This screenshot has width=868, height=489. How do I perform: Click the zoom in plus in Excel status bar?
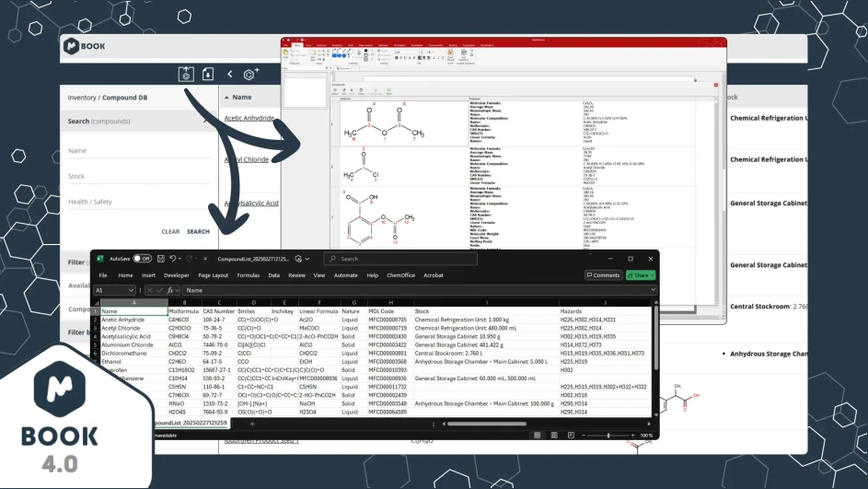(x=632, y=436)
